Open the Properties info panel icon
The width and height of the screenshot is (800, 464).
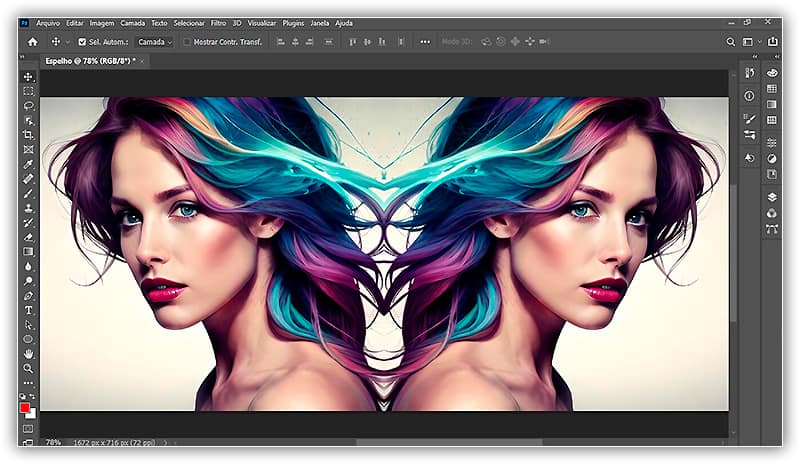[x=749, y=96]
